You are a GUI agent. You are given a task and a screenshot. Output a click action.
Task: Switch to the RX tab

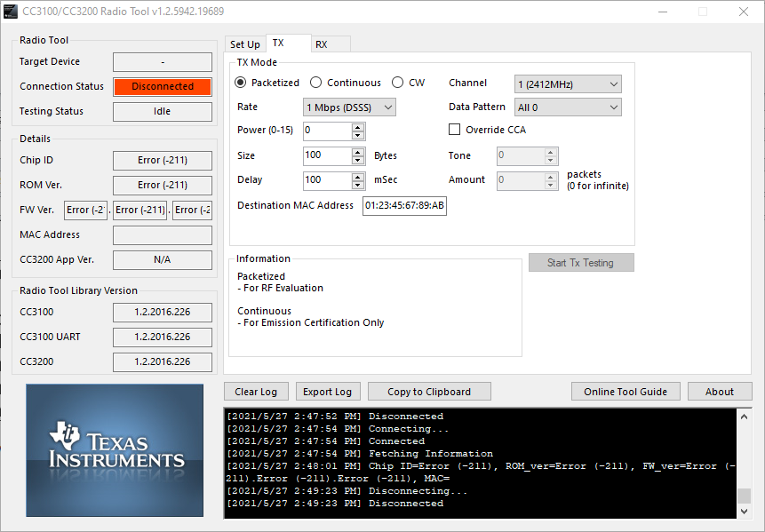point(331,44)
